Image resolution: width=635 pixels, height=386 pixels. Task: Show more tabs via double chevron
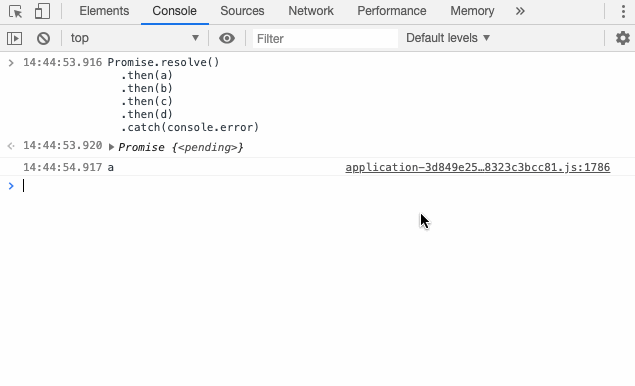pyautogui.click(x=520, y=11)
